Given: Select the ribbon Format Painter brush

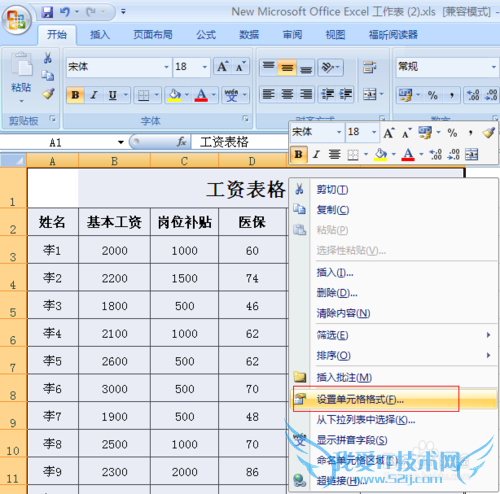Looking at the screenshot, I should click(48, 94).
